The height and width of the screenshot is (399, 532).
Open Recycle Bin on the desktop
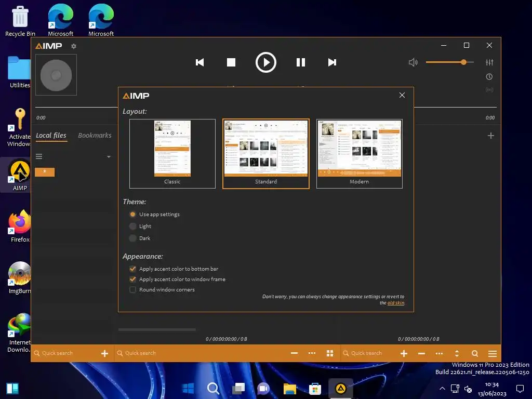click(20, 20)
